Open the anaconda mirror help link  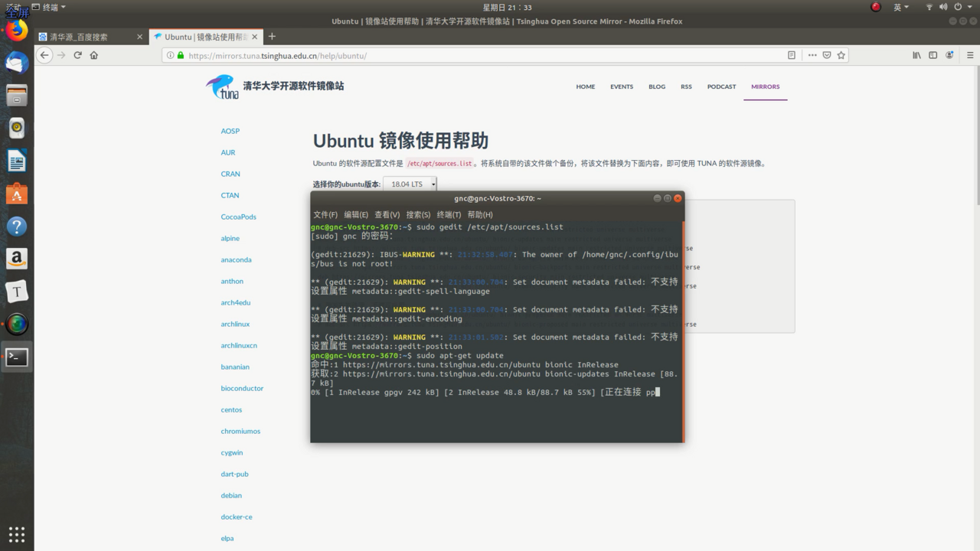(x=236, y=259)
